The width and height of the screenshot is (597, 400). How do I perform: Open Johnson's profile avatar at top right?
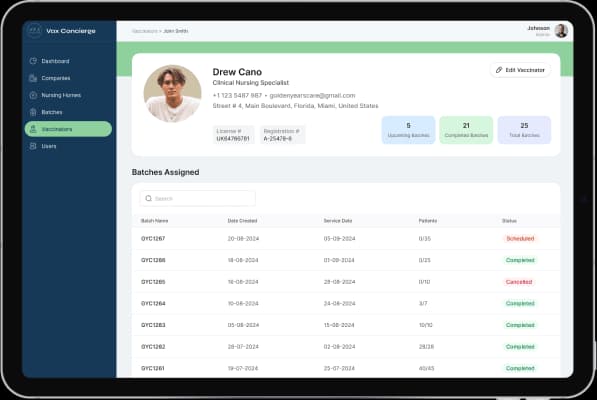561,31
